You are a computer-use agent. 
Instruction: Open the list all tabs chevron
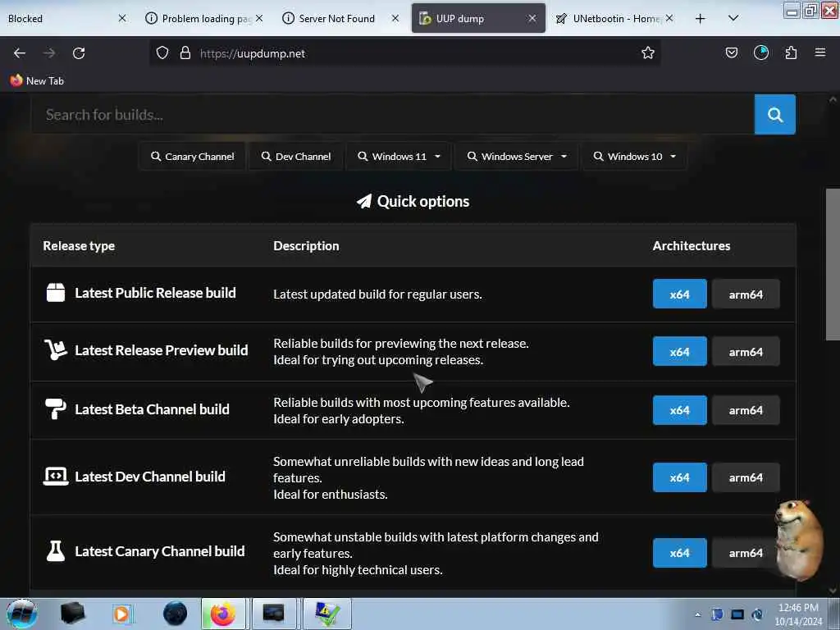[x=733, y=18]
